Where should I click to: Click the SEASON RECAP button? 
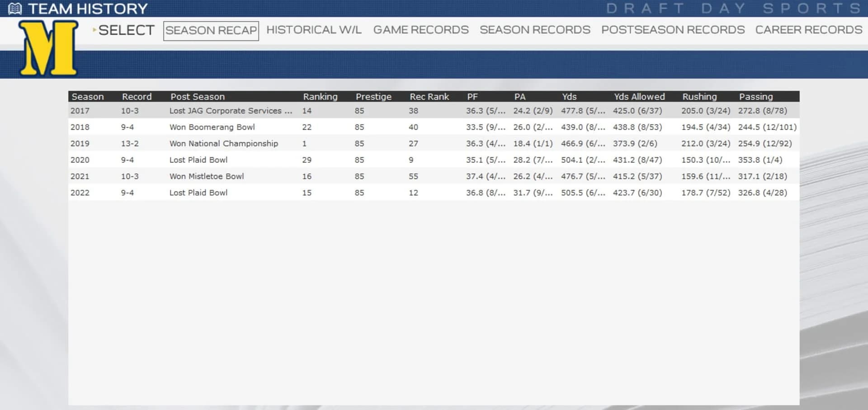point(211,31)
